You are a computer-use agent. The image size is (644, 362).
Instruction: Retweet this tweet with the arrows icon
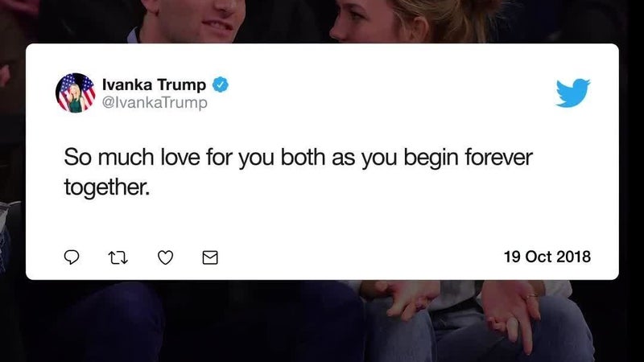click(118, 257)
